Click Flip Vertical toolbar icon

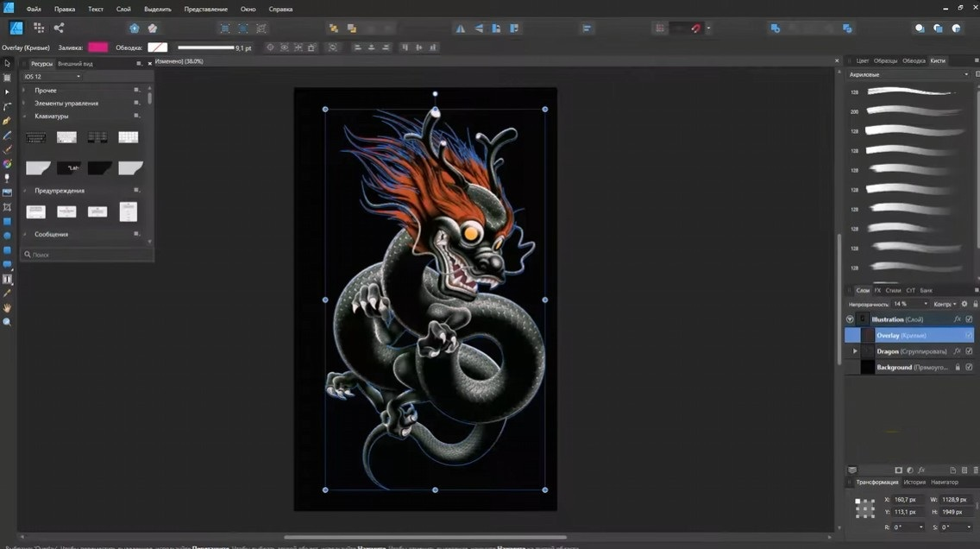(478, 28)
